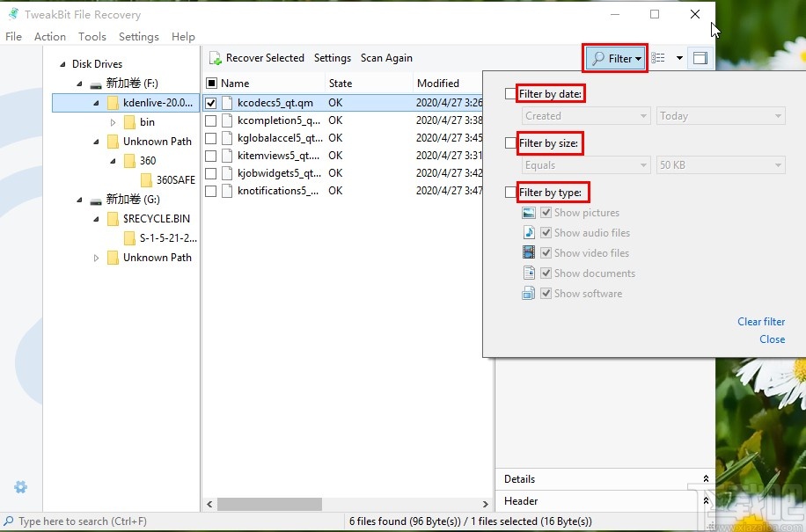Open the Filter dropdown button
Viewport: 806px width, 532px height.
point(615,58)
